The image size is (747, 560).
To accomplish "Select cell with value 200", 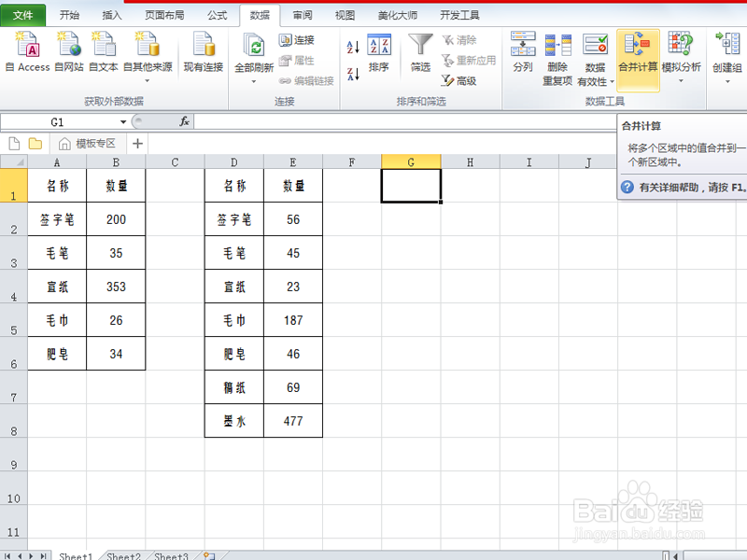I will coord(116,219).
